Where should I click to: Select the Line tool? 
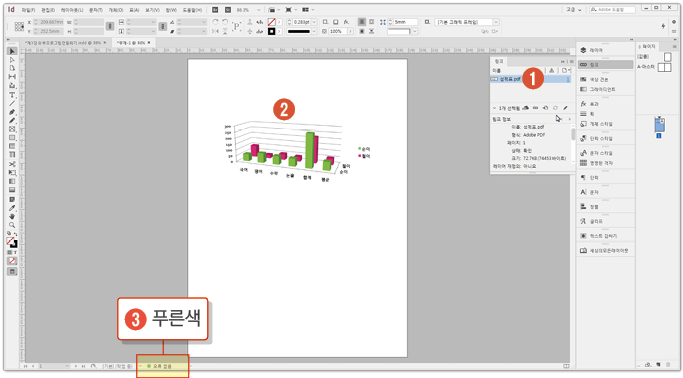pyautogui.click(x=12, y=103)
